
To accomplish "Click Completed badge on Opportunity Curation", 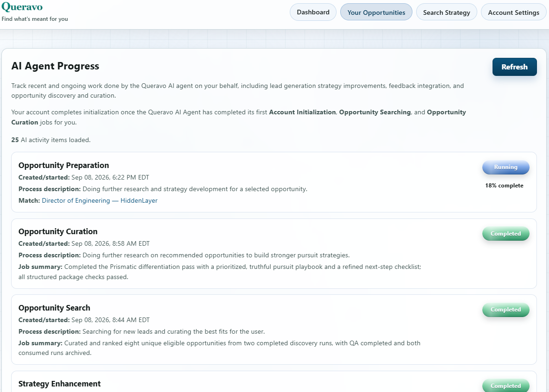I will tap(505, 234).
